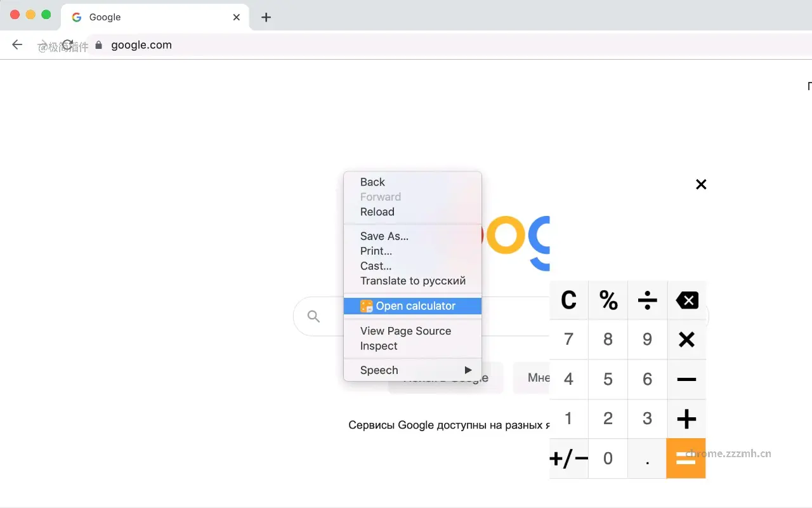Open a new tab with the plus button
Image resolution: width=812 pixels, height=508 pixels.
tap(265, 17)
